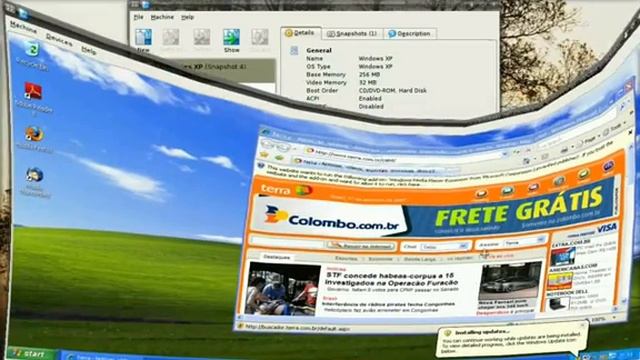
Task: Click the Show icon in VirtualBox toolbar
Action: coord(231,38)
